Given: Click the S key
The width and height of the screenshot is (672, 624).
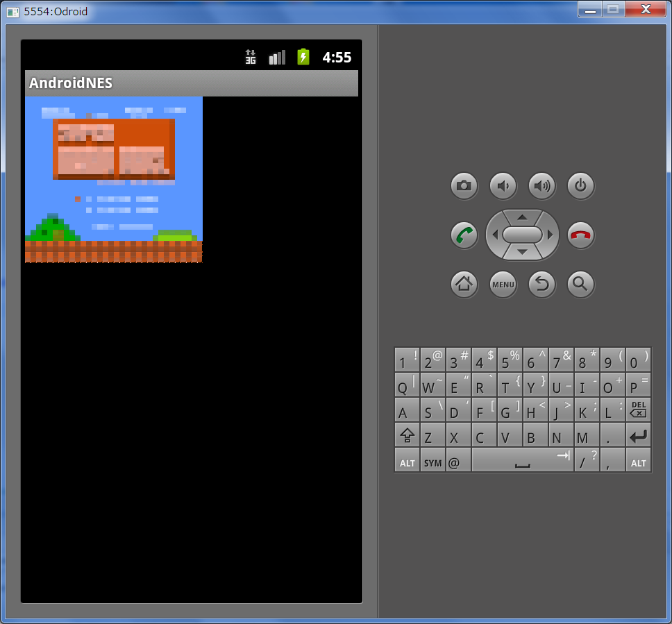Looking at the screenshot, I should [x=432, y=410].
